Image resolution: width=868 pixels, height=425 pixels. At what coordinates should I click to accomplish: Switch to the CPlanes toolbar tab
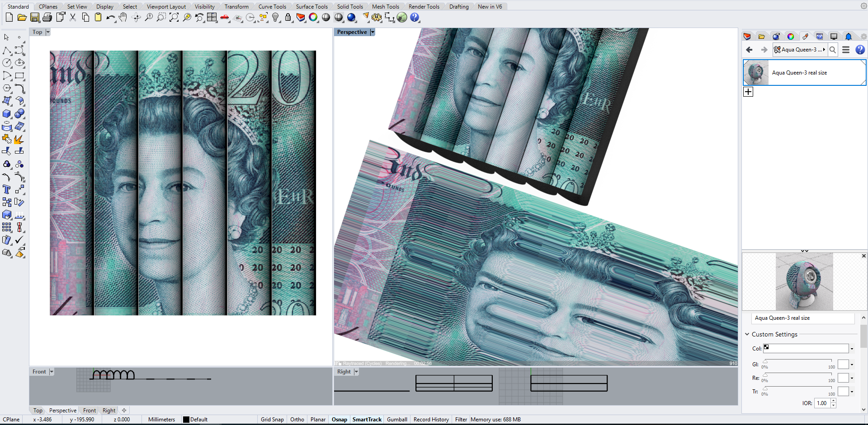48,7
